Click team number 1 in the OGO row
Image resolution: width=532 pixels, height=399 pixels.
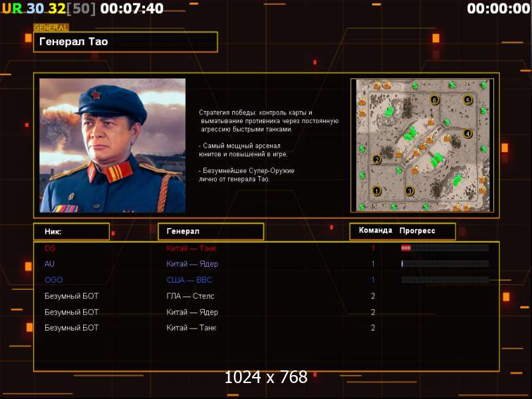coord(373,280)
